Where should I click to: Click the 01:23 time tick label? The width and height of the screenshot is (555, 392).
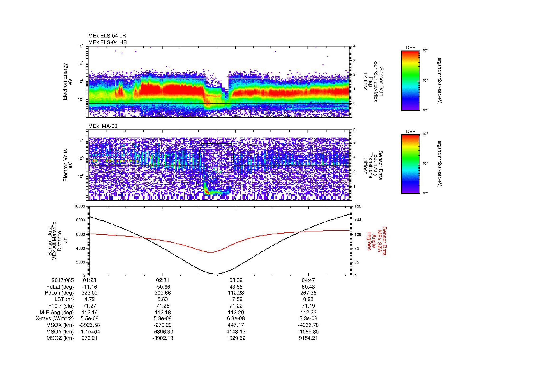coord(89,280)
